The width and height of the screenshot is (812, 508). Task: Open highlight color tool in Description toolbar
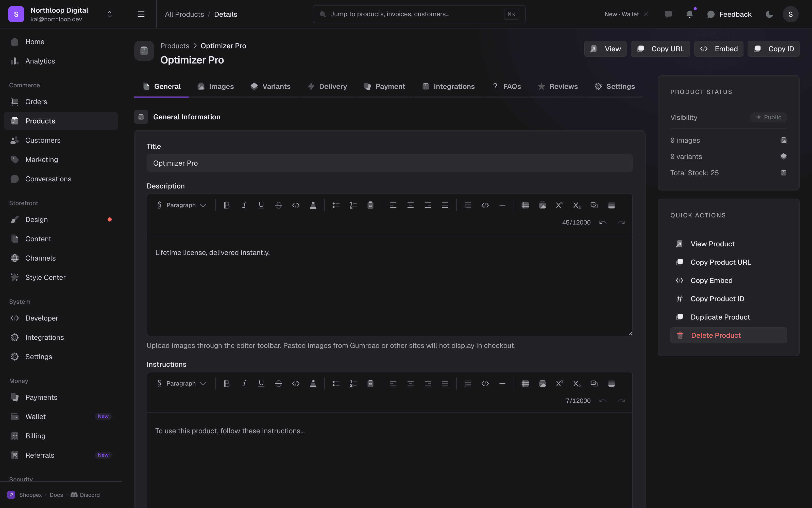point(313,205)
